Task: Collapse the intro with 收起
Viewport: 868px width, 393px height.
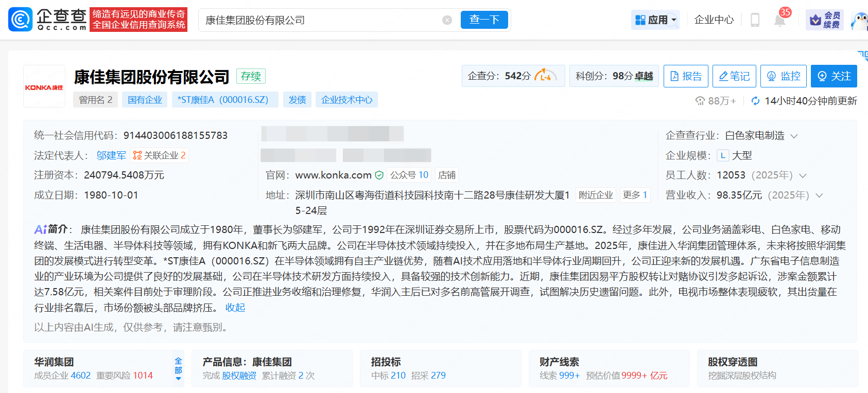Action: point(235,308)
